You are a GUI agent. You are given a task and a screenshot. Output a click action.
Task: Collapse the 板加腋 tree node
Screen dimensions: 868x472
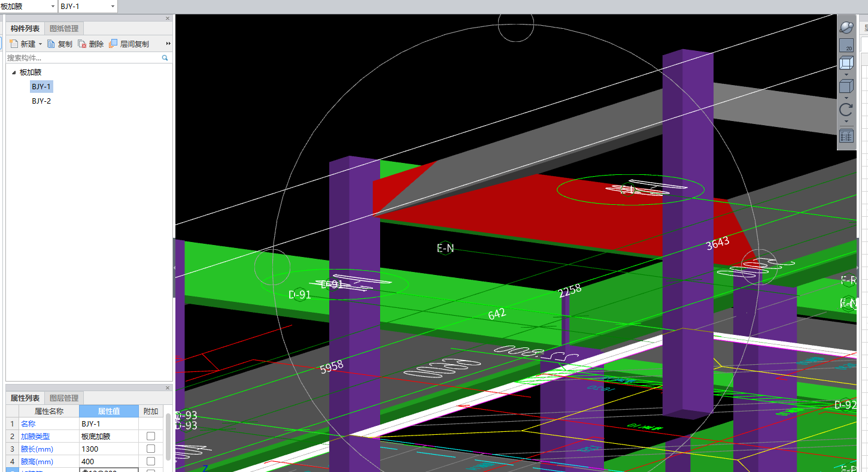click(x=13, y=72)
